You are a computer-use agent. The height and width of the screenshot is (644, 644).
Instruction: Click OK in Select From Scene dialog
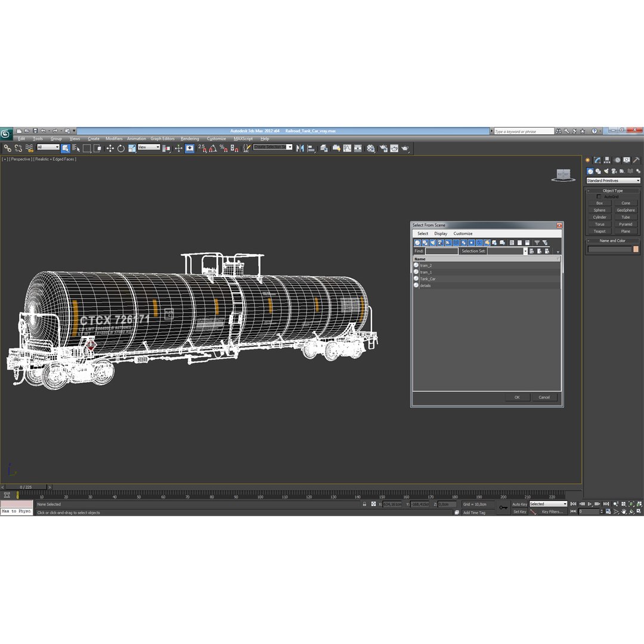pyautogui.click(x=517, y=397)
